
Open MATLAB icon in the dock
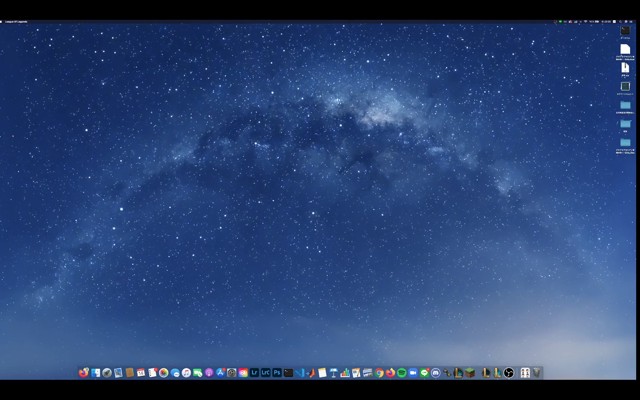(311, 373)
